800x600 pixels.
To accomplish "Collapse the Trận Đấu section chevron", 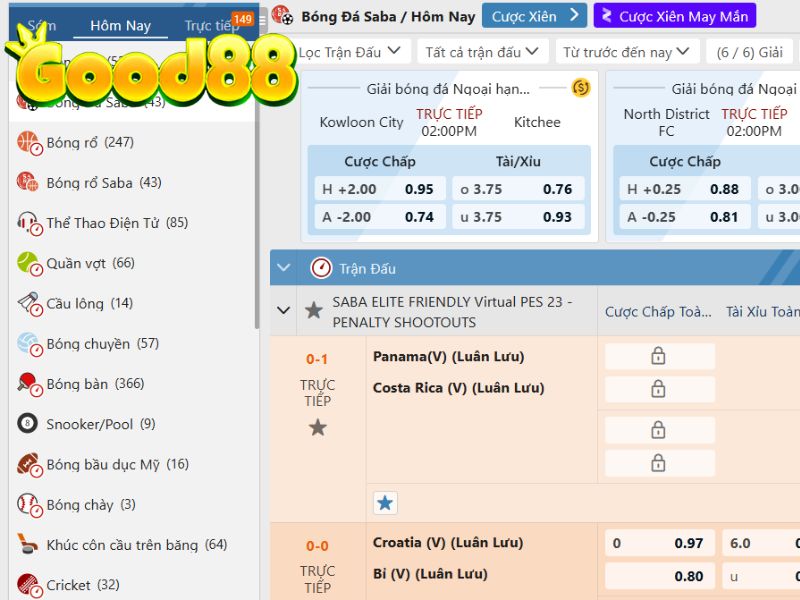I will click(285, 268).
